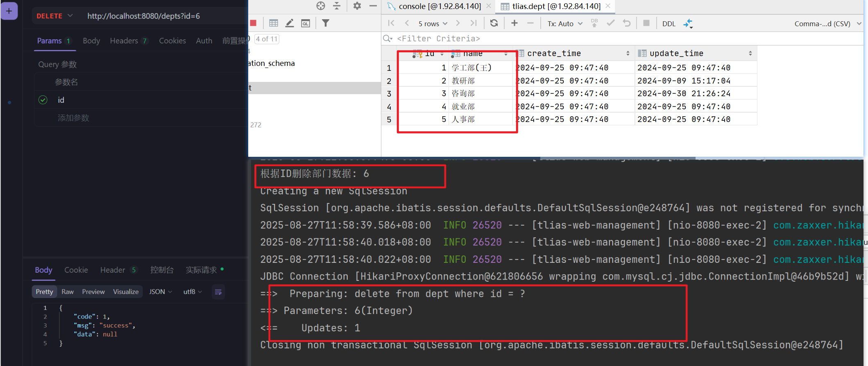Uncheck the id query parameter

[43, 100]
